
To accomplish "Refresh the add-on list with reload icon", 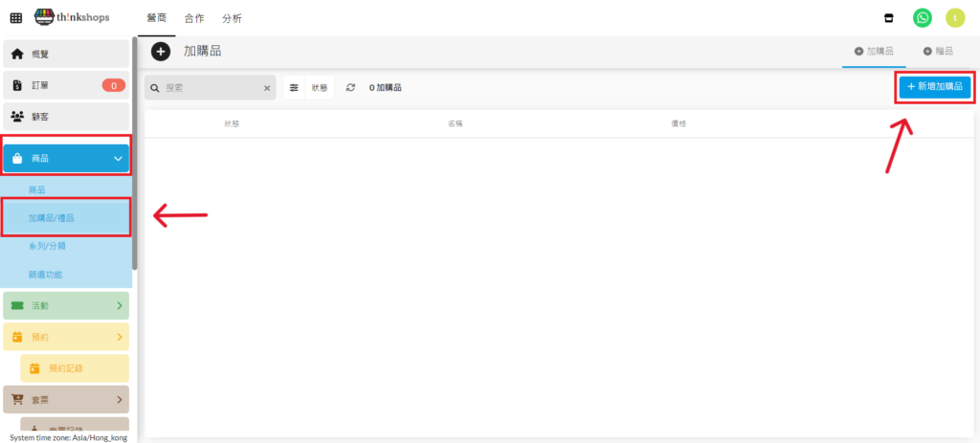I will point(351,87).
